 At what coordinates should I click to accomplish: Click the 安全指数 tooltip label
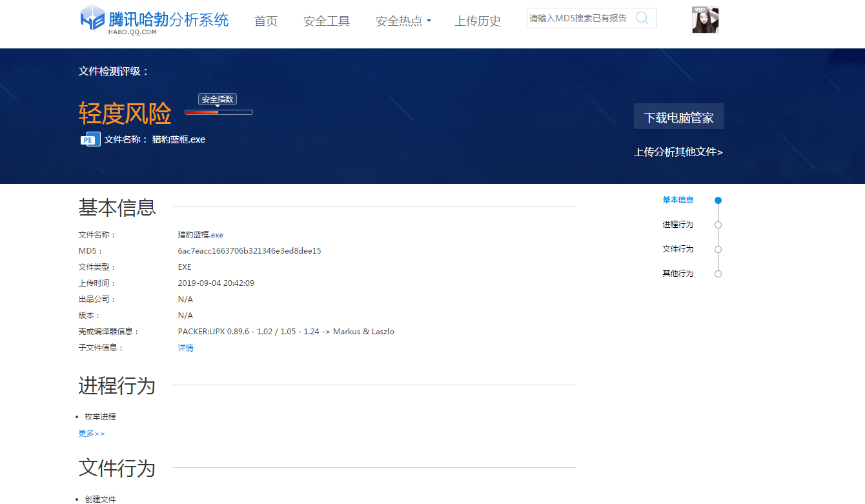pyautogui.click(x=218, y=99)
